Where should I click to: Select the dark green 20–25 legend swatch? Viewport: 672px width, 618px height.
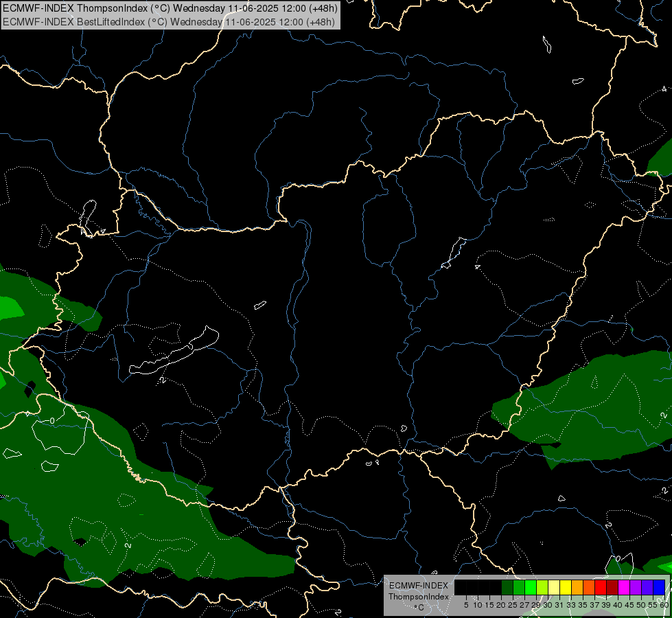(507, 587)
